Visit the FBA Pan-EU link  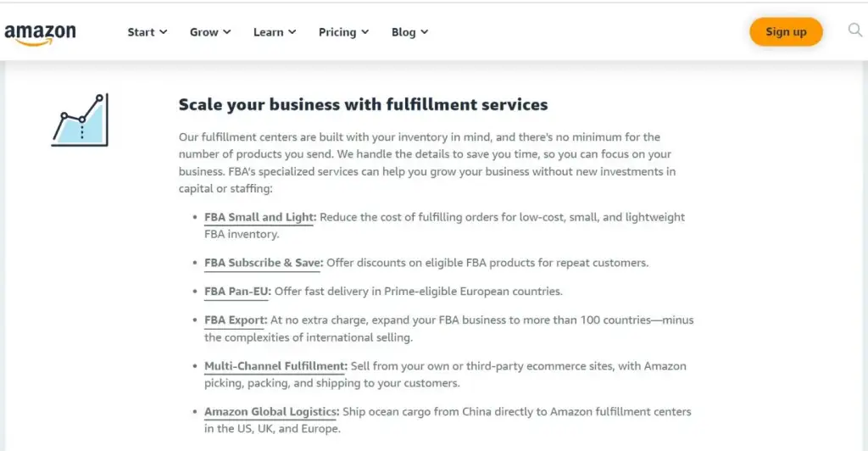(x=236, y=291)
